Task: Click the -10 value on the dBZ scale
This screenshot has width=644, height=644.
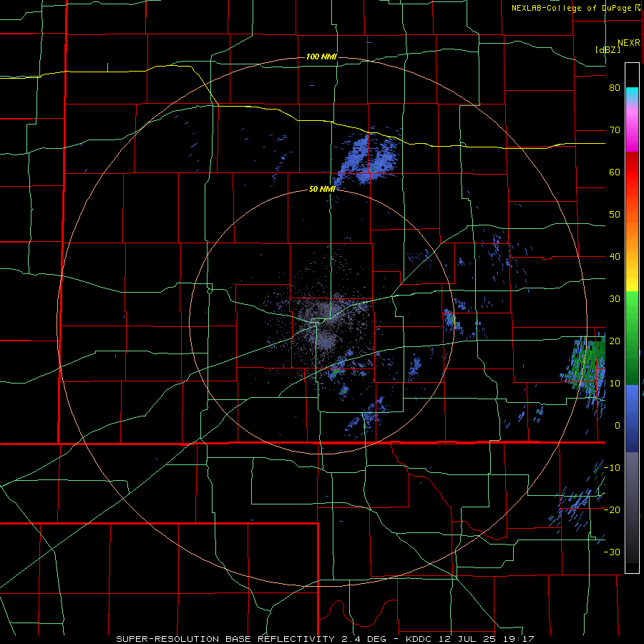Action: 612,468
